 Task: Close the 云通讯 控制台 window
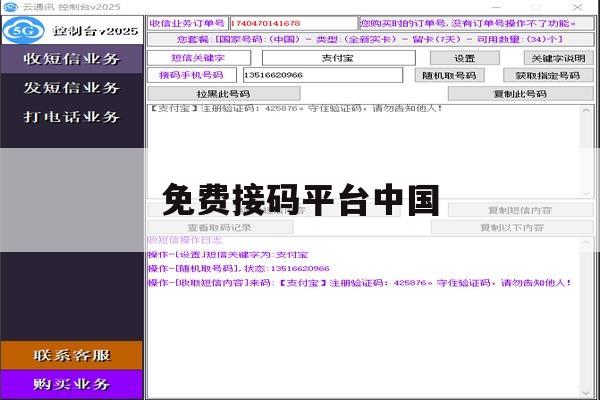point(577,7)
